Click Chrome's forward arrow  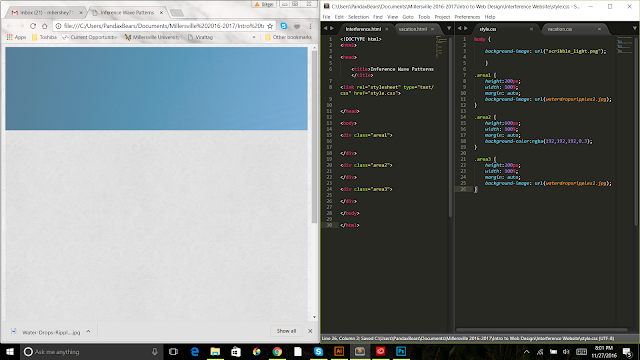click(21, 26)
